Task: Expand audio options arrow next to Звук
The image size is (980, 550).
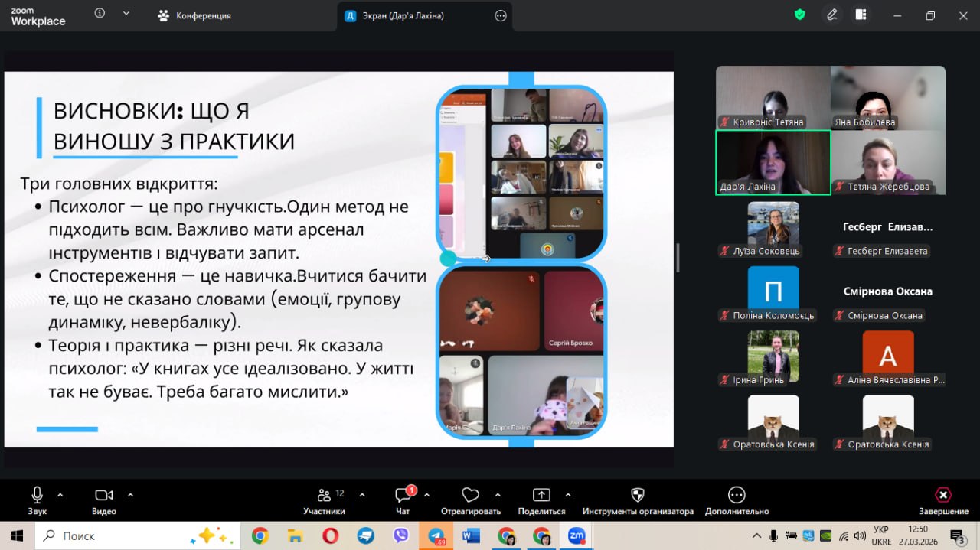Action: 60,495
